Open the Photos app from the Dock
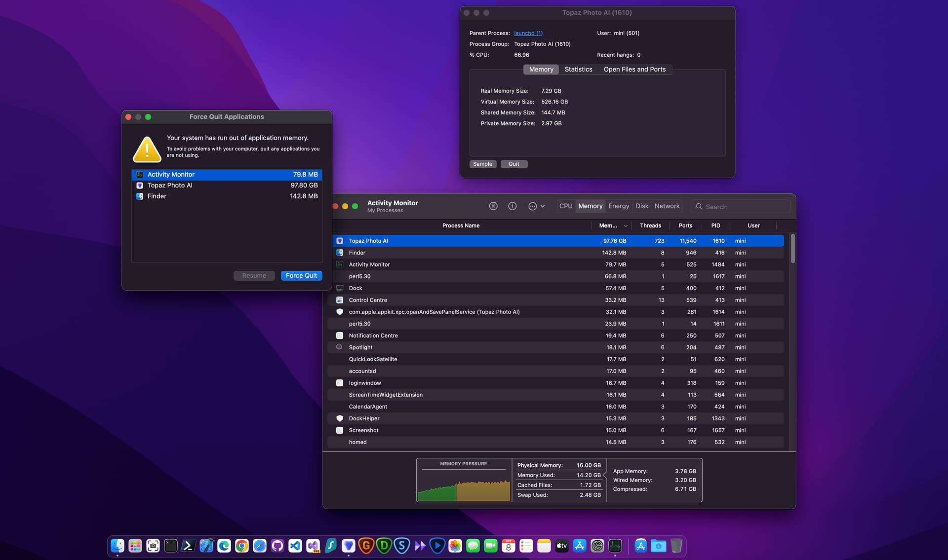This screenshot has height=560, width=948. (x=455, y=546)
